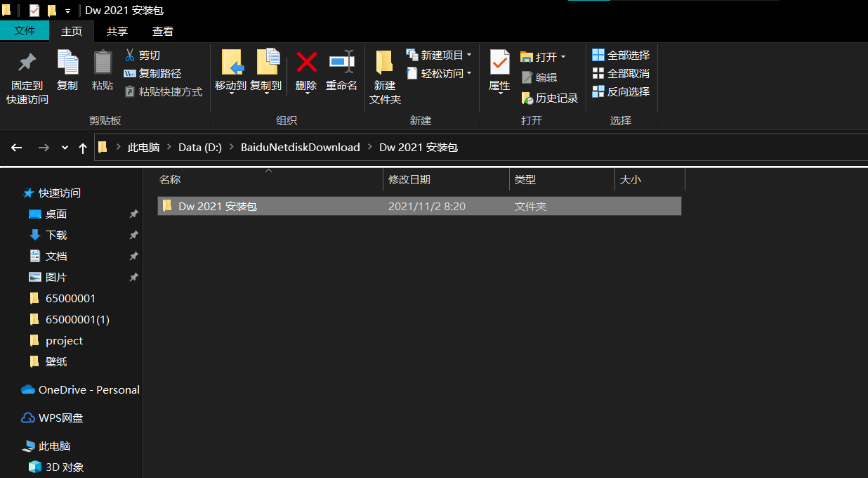Click the New Item (新建项目) icon
868x478 pixels.
(x=412, y=55)
